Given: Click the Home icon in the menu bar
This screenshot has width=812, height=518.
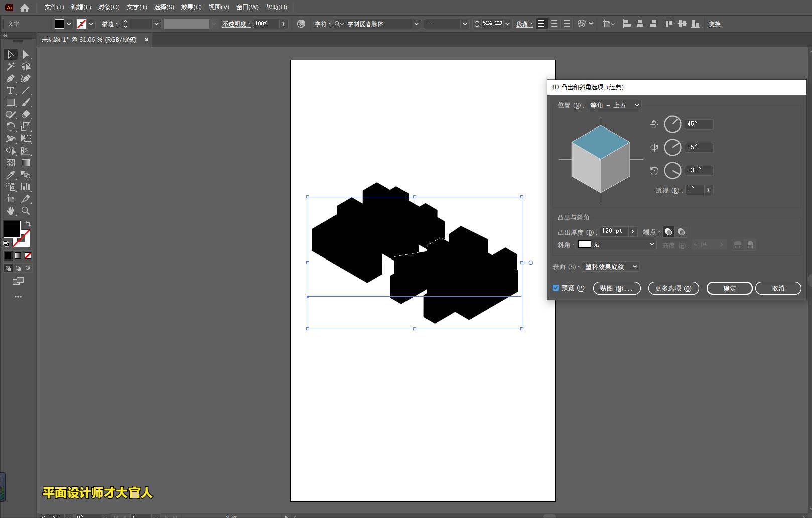Looking at the screenshot, I should pyautogui.click(x=24, y=8).
